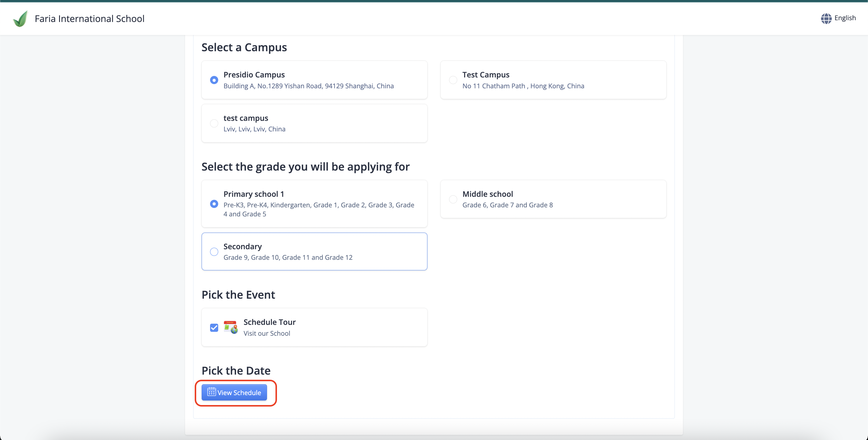
Task: Click the 'Pick the Event' heading
Action: point(238,294)
